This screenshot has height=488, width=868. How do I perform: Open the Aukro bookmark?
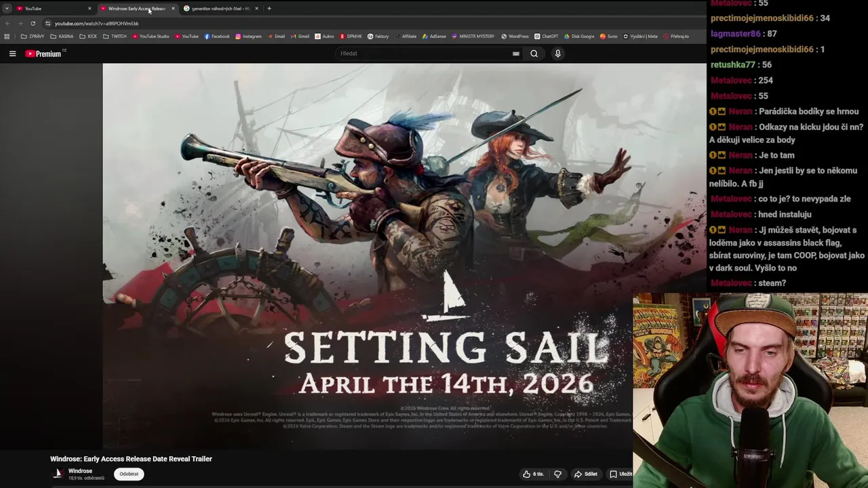(325, 37)
